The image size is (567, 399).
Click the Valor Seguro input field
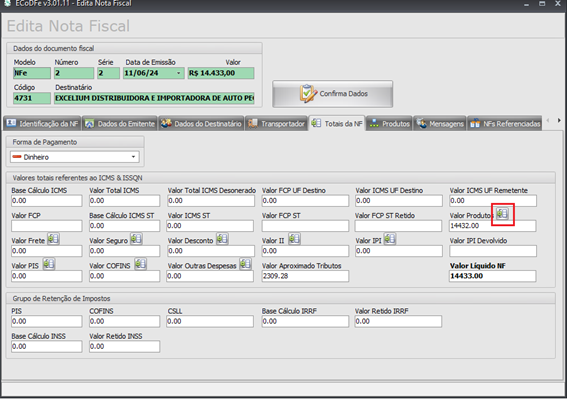[x=124, y=251]
